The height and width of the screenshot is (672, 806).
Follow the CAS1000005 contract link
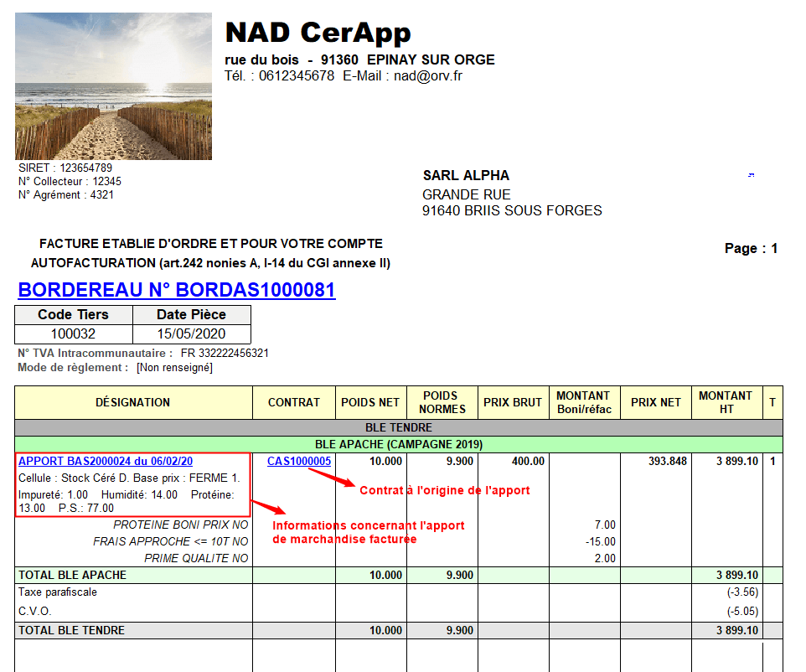299,462
